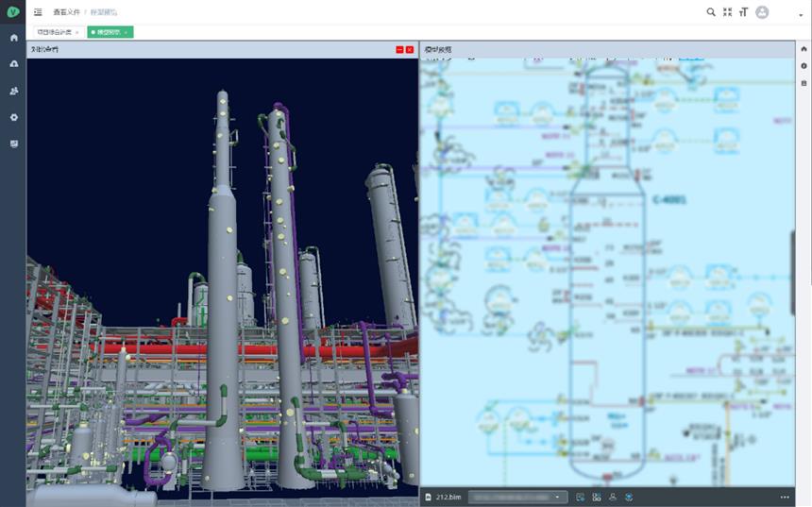Click the monitor icon in left sidebar

click(x=13, y=144)
